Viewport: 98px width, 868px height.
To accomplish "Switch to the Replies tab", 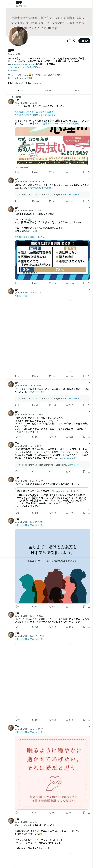I will pyautogui.click(x=49, y=90).
